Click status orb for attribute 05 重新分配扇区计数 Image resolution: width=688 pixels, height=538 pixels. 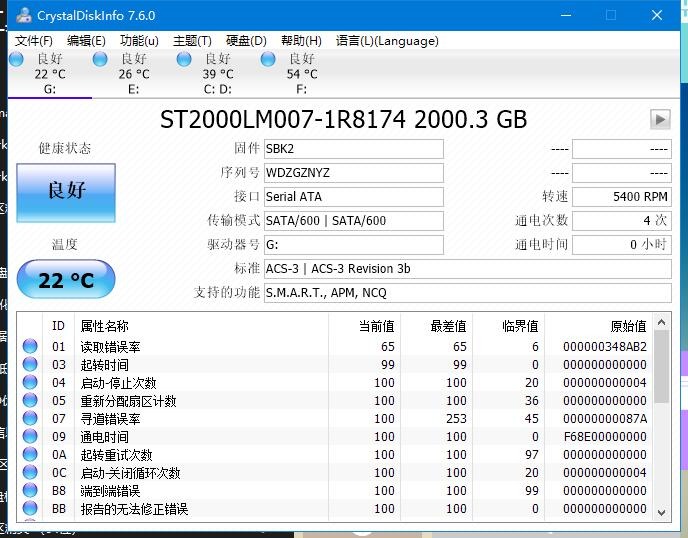pyautogui.click(x=30, y=400)
